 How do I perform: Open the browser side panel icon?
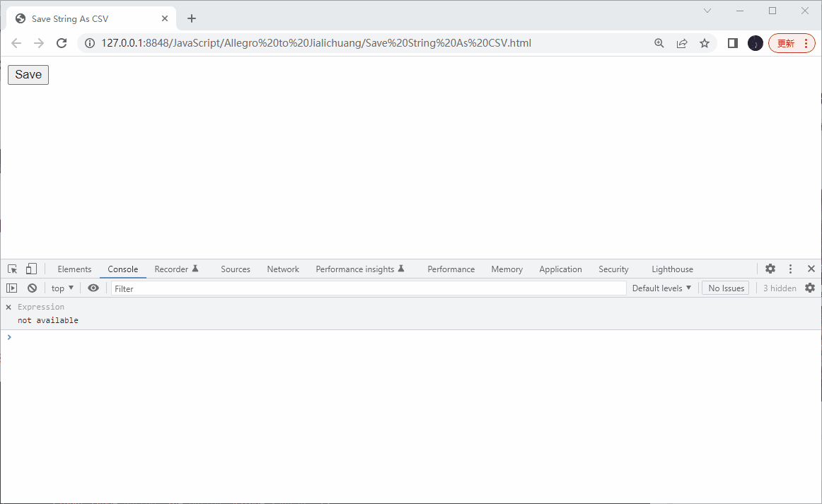[x=733, y=43]
